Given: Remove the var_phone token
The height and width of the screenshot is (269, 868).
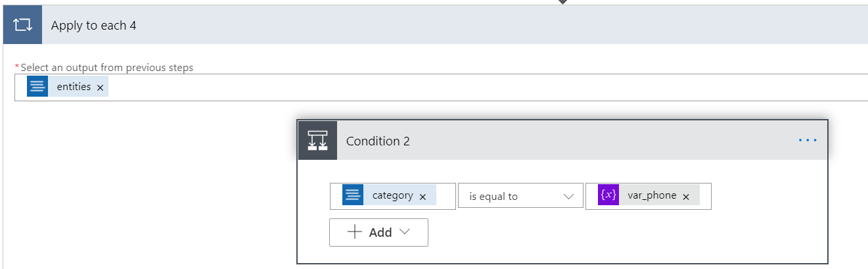Looking at the screenshot, I should click(686, 196).
